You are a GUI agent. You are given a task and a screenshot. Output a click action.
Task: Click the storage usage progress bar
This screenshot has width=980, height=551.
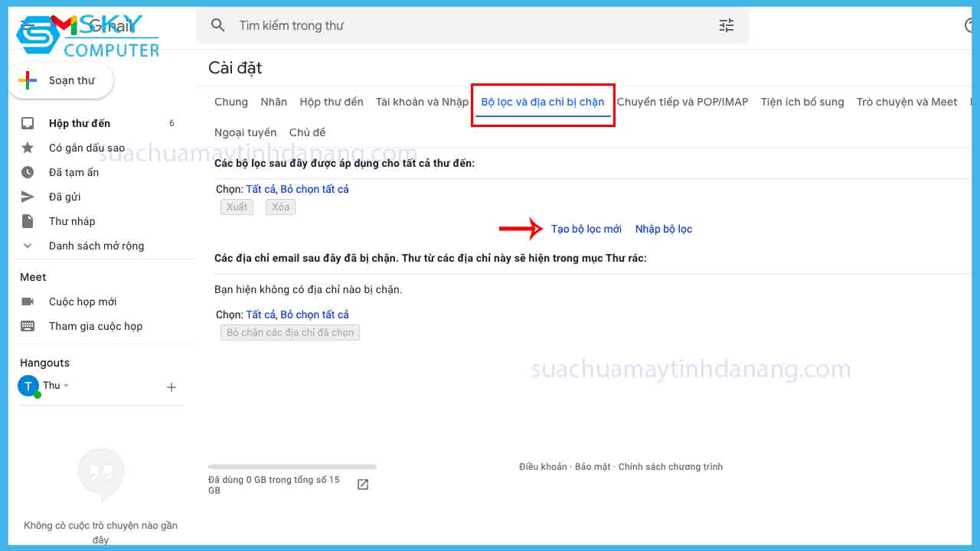(x=292, y=466)
